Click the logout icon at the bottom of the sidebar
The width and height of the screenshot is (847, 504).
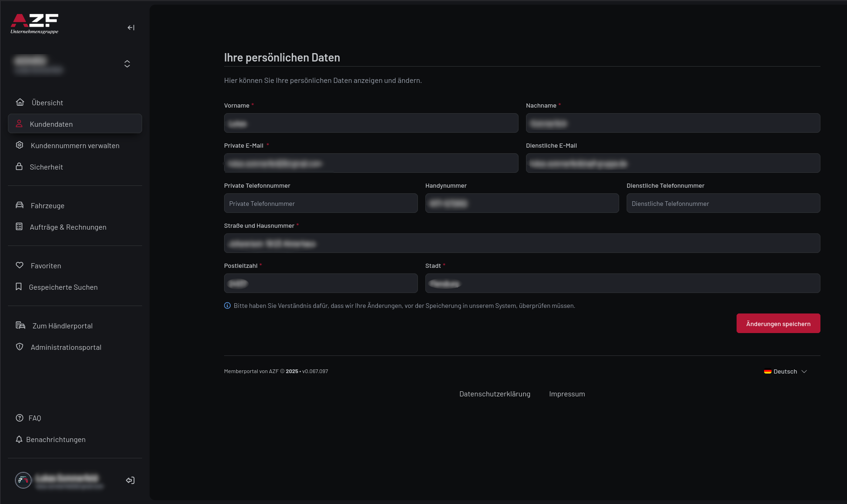coord(130,480)
